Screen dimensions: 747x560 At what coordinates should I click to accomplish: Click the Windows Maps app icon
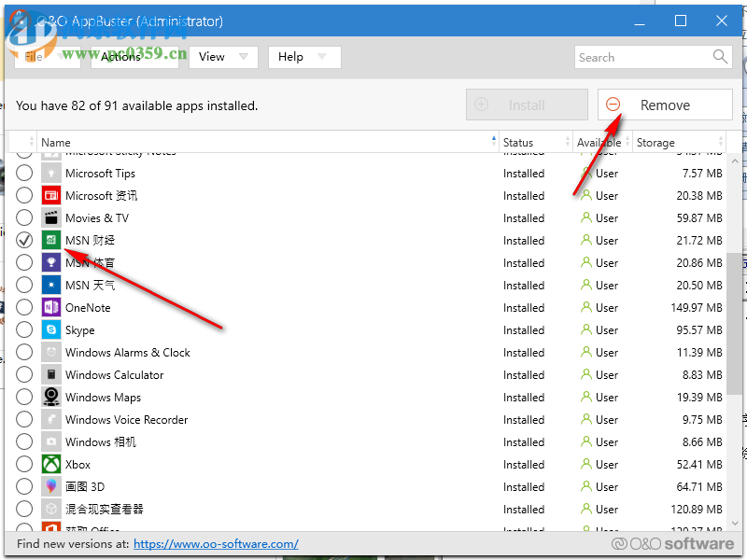click(52, 397)
